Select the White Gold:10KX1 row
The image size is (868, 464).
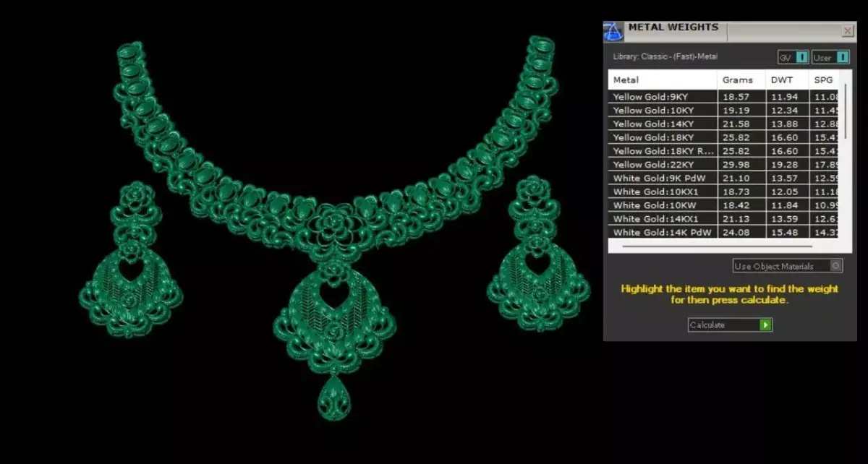723,192
